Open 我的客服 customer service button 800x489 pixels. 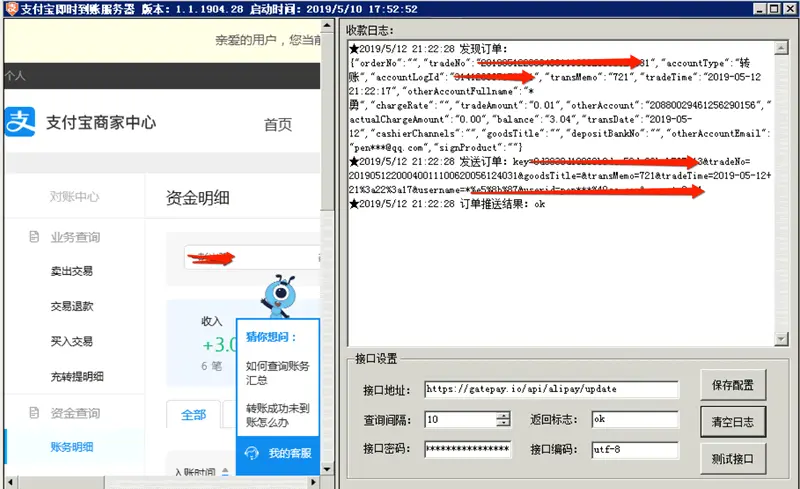coord(278,453)
